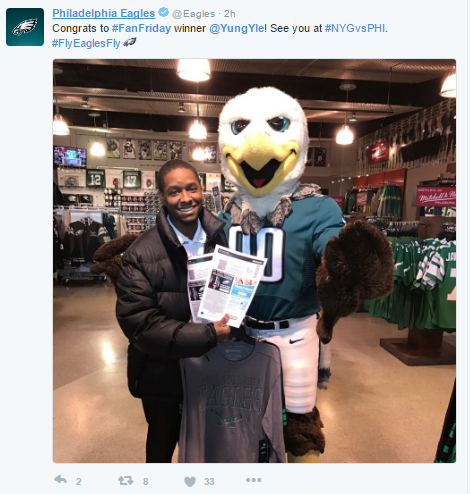Viewport: 471px width, 494px height.
Task: Click the eagle emoji after #FlyEaglesFly
Action: pyautogui.click(x=129, y=43)
